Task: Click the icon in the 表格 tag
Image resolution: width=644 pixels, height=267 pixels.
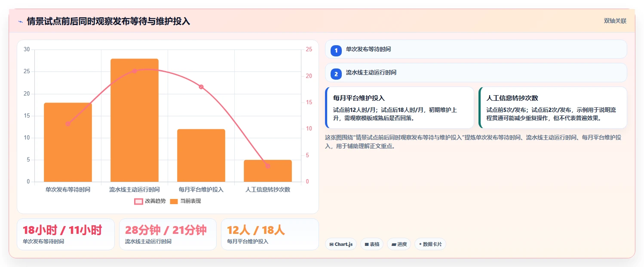Action: [367, 245]
